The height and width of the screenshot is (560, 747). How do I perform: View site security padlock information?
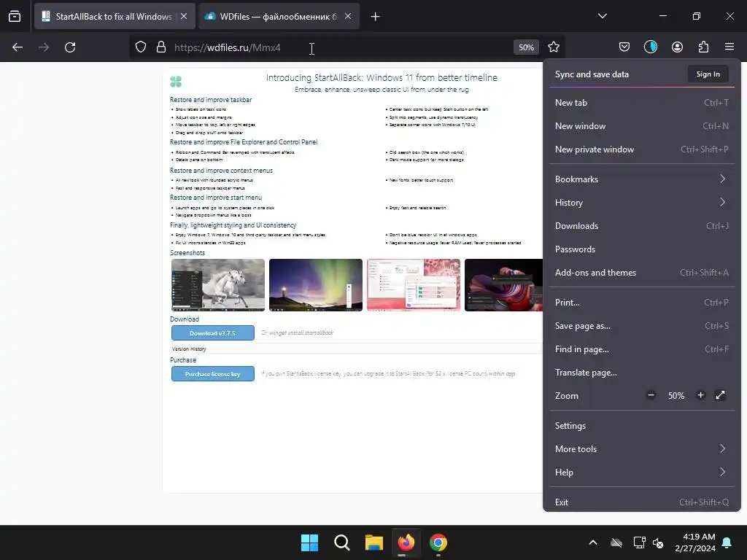tap(161, 47)
